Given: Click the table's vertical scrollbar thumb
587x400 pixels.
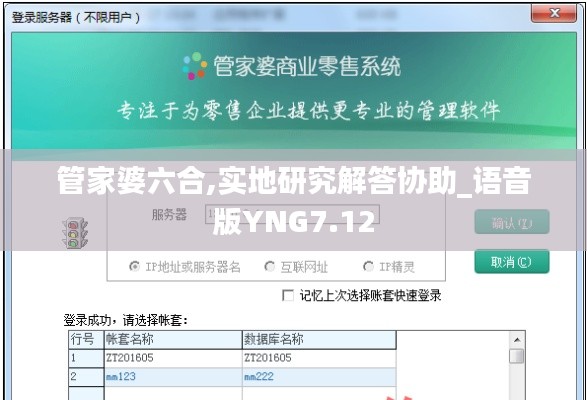Looking at the screenshot, I should [x=517, y=356].
